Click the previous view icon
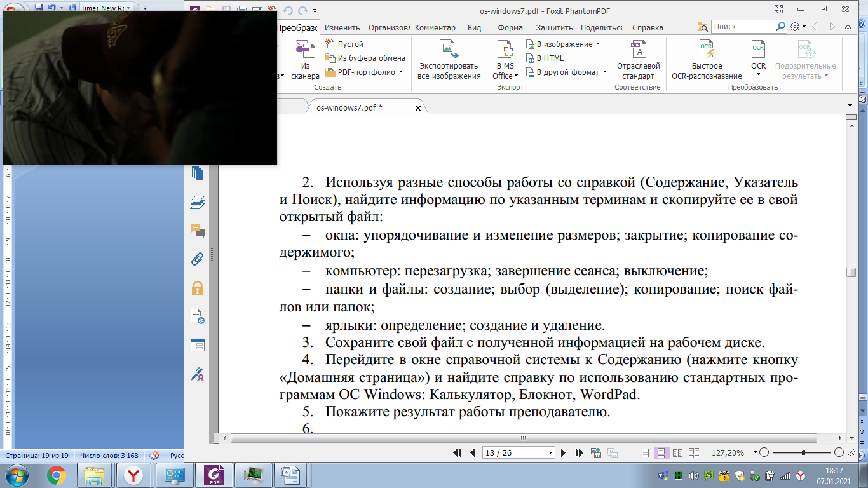 coord(596,452)
